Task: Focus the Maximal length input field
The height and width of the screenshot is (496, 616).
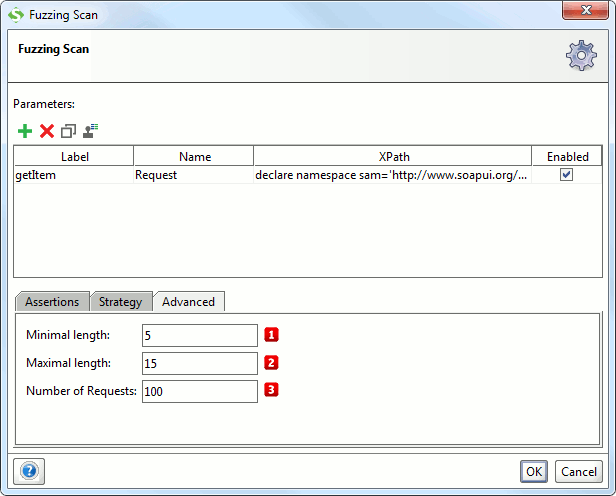Action: pos(200,363)
